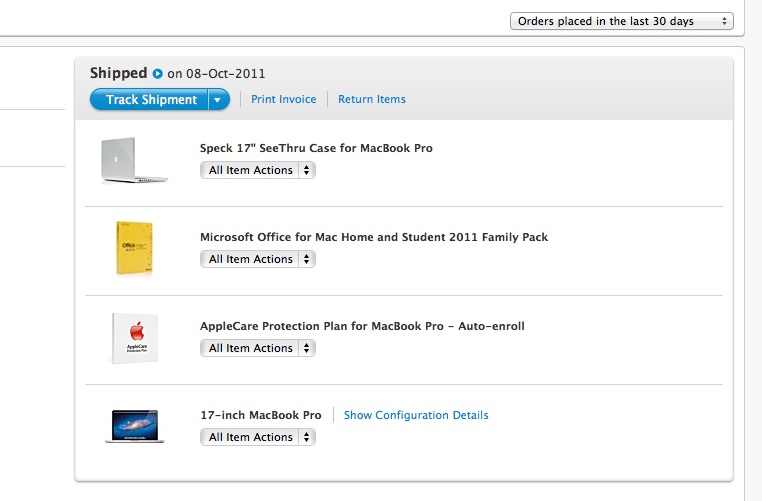Open the order date range dropdown
Image resolution: width=762 pixels, height=501 pixels.
pos(622,21)
